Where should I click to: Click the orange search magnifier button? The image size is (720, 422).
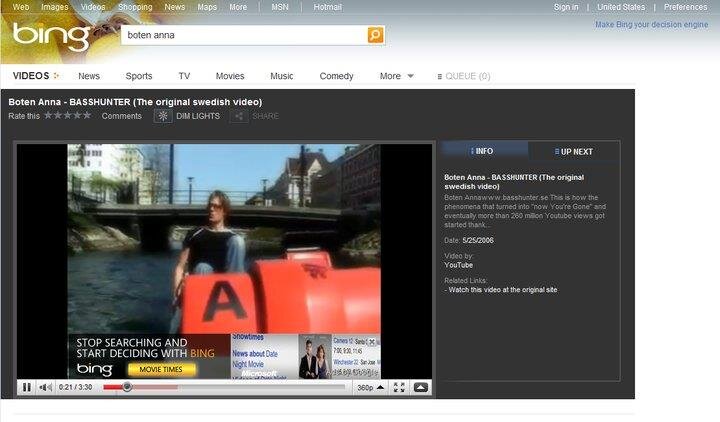tap(375, 35)
